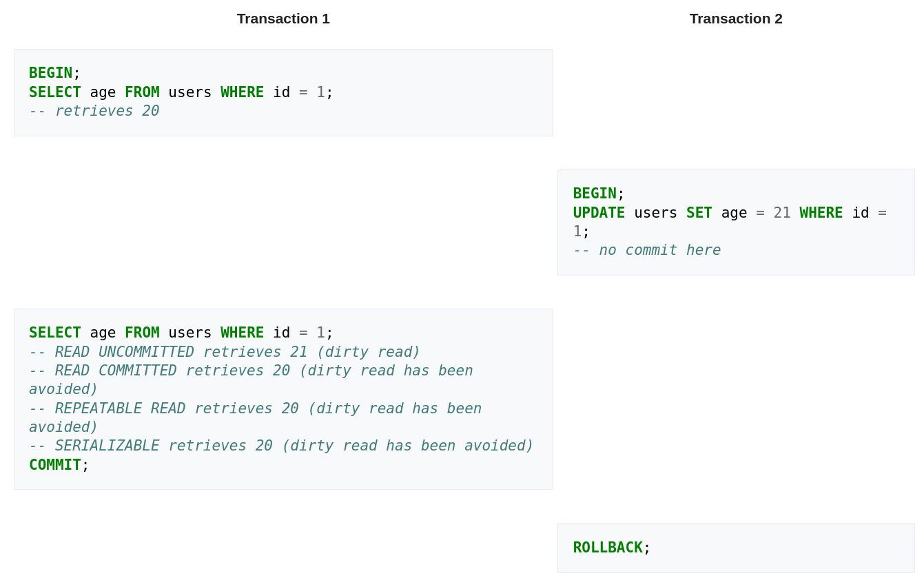Click BEGIN in Transaction 1's first block

click(x=50, y=73)
